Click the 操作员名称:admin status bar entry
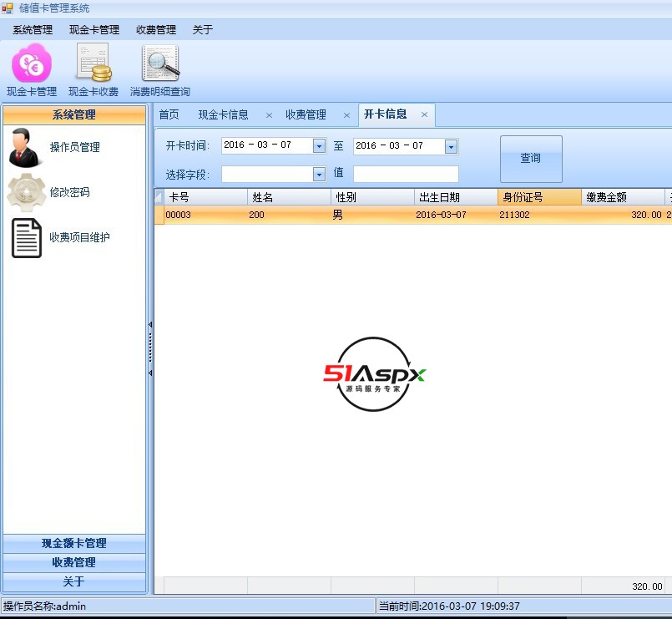Screen dimensions: 672x619 [x=188, y=606]
